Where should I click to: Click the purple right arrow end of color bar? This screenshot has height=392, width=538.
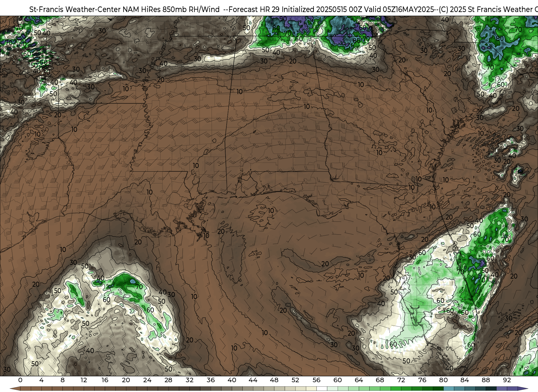523,389
